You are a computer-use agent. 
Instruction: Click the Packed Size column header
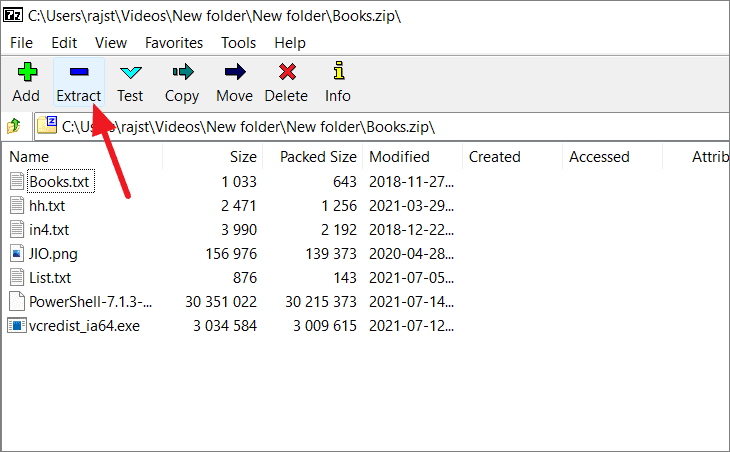click(x=312, y=157)
